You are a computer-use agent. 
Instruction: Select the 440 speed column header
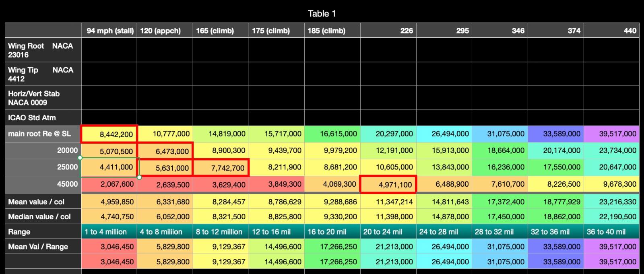click(611, 31)
